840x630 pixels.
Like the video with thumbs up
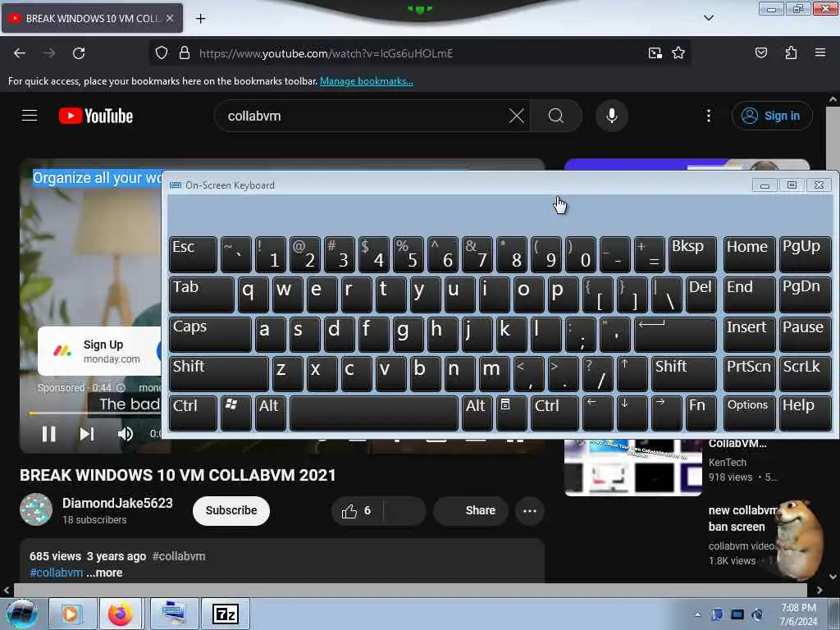click(x=356, y=511)
